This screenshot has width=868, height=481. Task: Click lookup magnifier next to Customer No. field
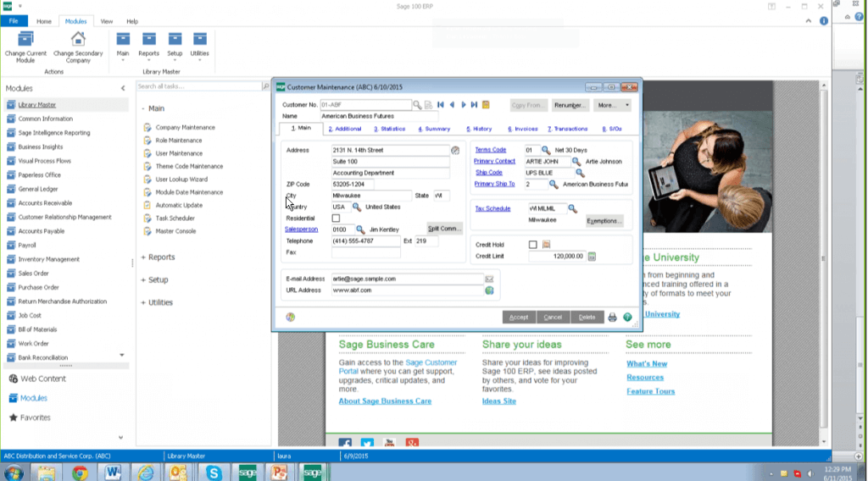(417, 105)
